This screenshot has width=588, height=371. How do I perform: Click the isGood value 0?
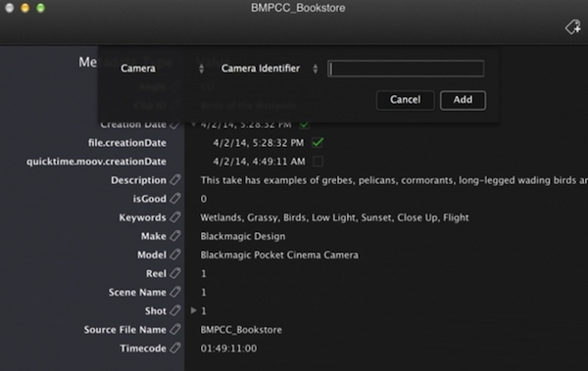coord(203,199)
